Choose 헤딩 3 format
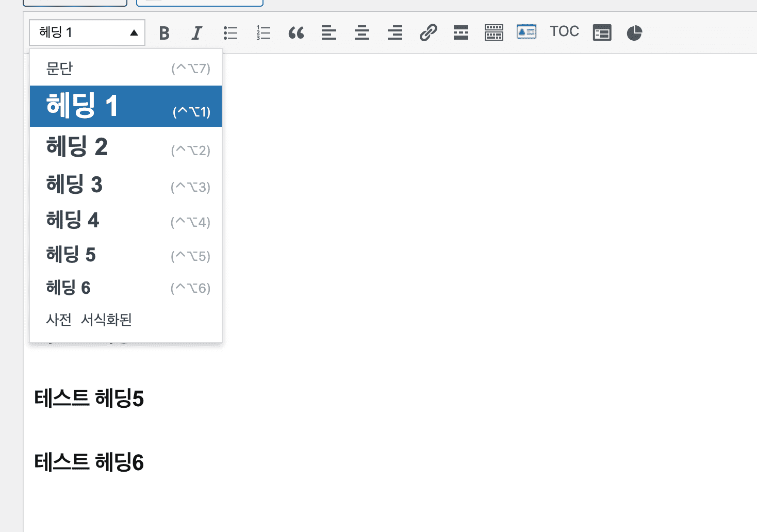 [x=126, y=185]
